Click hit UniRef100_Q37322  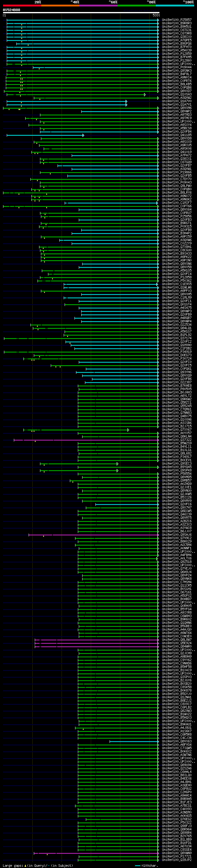tap(177, 440)
